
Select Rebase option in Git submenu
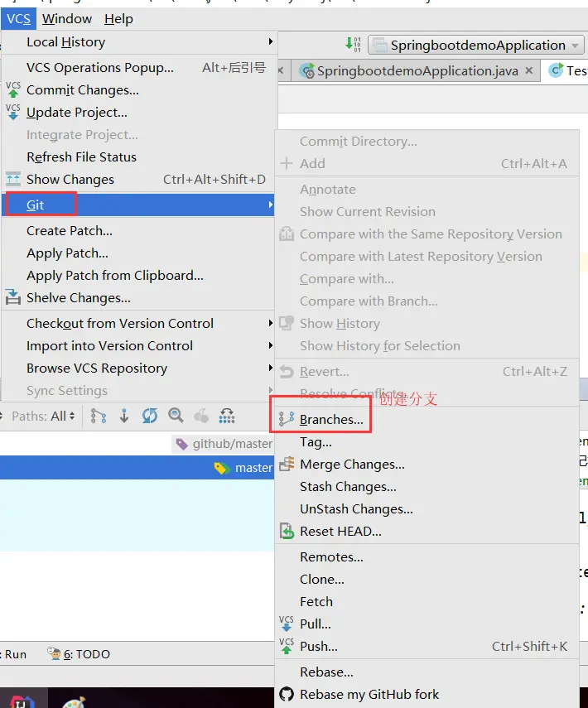(427, 672)
